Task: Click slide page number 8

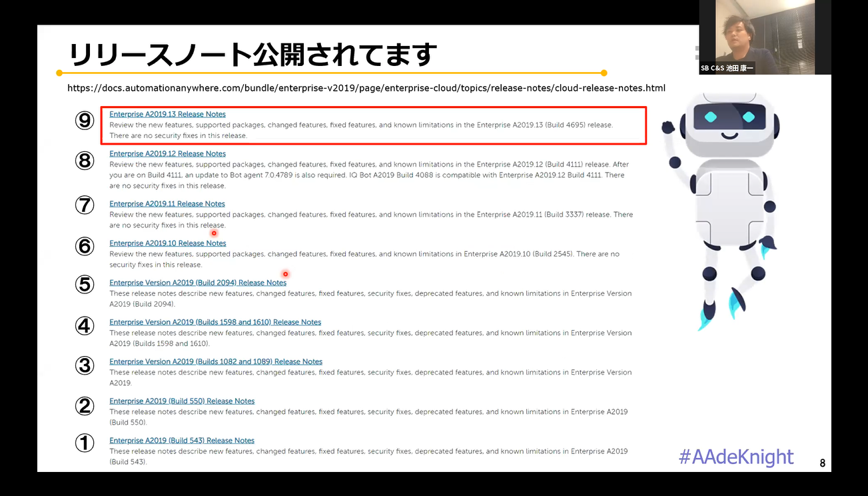Action: coord(823,463)
